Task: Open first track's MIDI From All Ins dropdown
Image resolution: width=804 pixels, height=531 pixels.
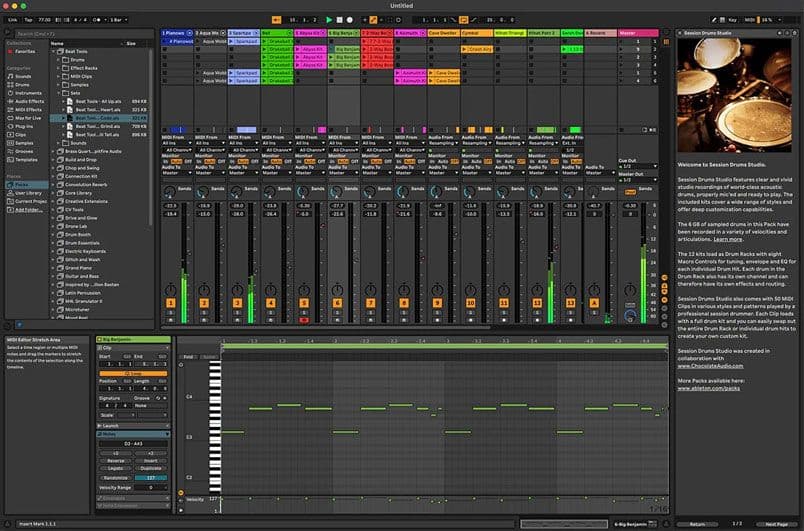Action: click(x=177, y=144)
